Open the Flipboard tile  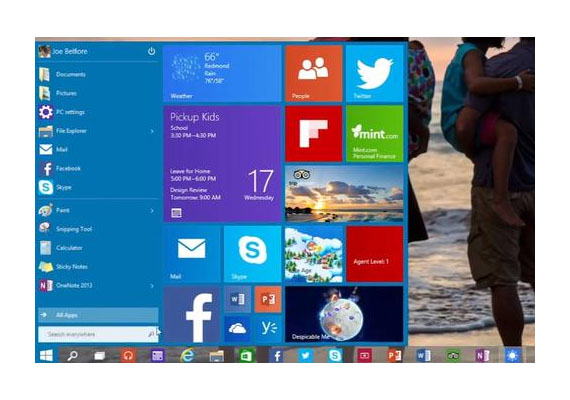coord(314,133)
